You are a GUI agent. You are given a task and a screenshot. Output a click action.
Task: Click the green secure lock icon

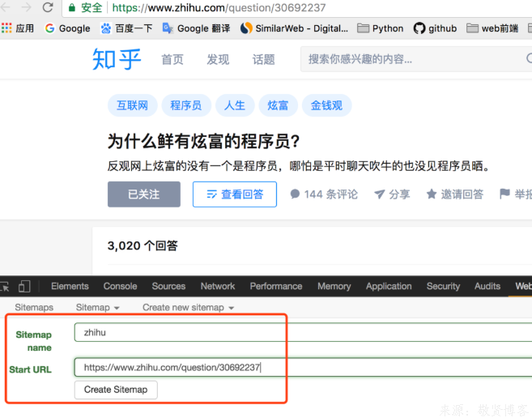coord(72,7)
